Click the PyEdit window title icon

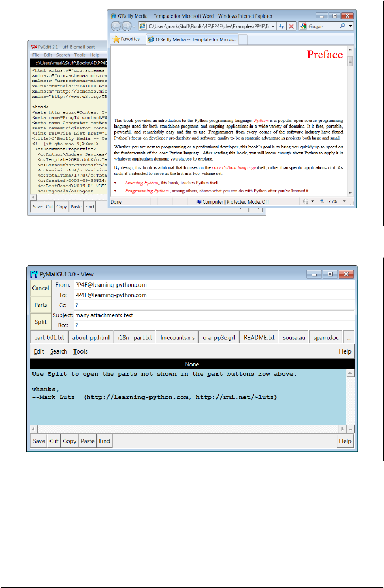(34, 47)
